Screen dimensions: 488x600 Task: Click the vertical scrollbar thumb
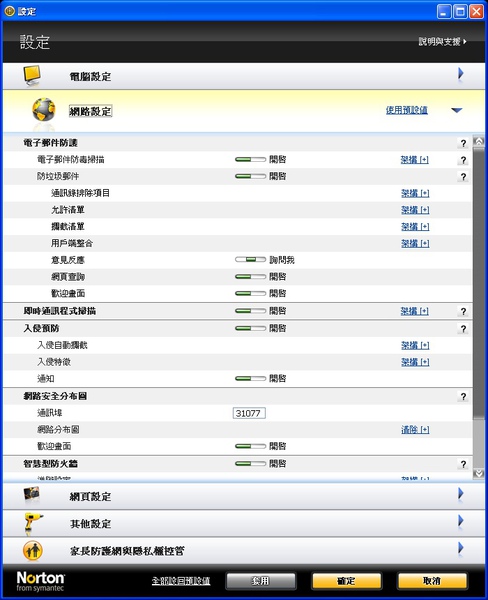pyautogui.click(x=478, y=283)
